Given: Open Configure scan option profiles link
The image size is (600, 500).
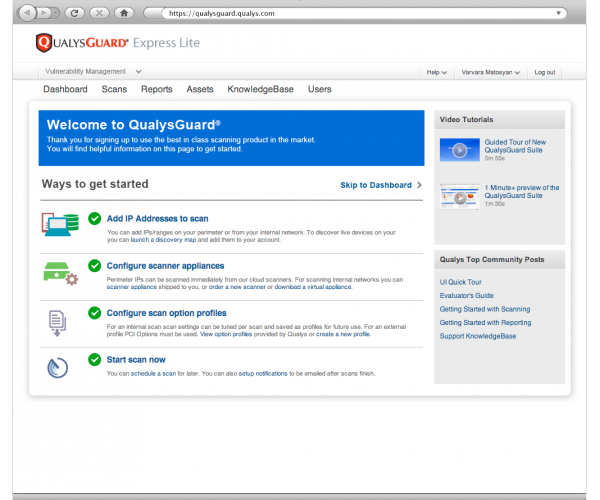Looking at the screenshot, I should tap(166, 313).
